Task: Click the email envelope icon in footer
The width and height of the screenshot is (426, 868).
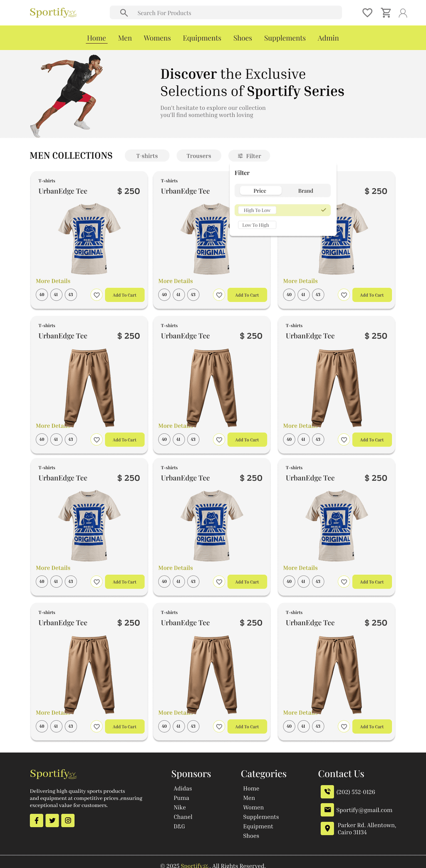Action: (327, 810)
